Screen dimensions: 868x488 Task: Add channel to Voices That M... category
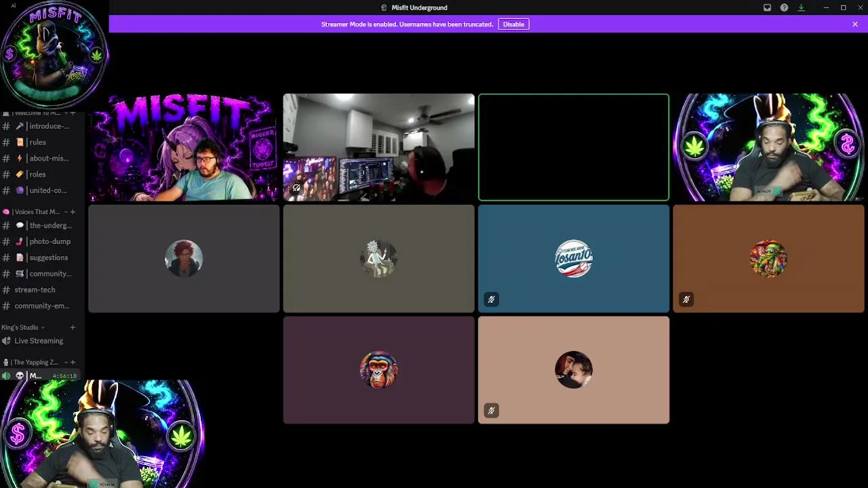coord(73,212)
